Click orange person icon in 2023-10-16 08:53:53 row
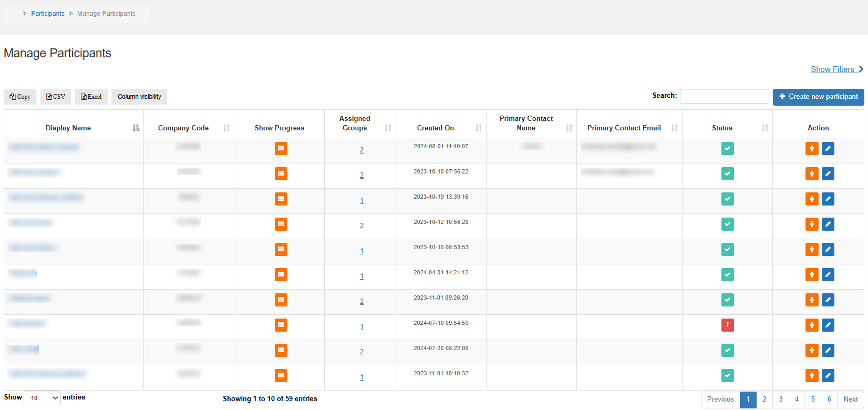 pyautogui.click(x=812, y=250)
